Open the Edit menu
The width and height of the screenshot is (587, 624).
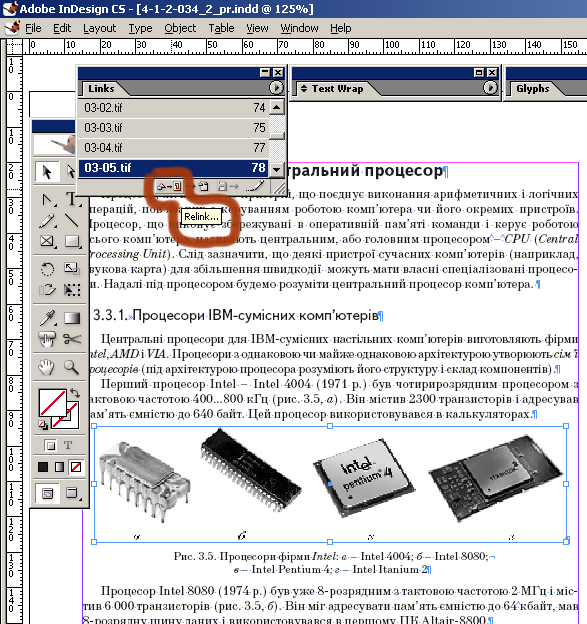[62, 28]
